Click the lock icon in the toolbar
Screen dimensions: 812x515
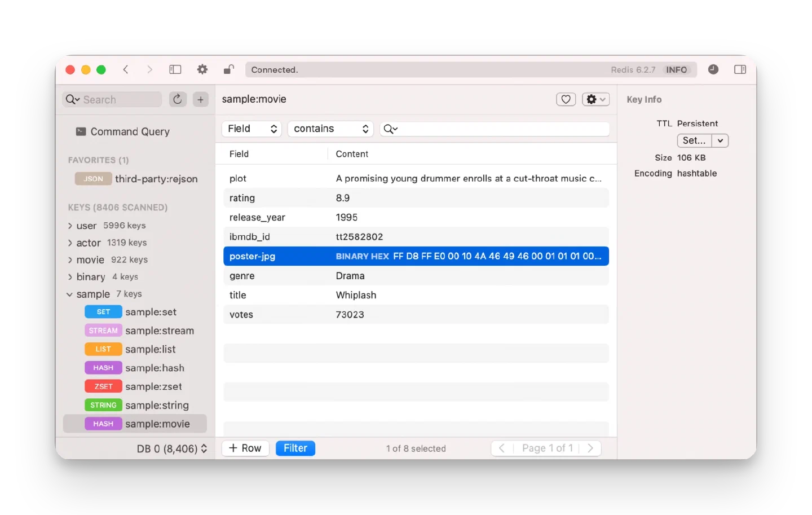228,69
